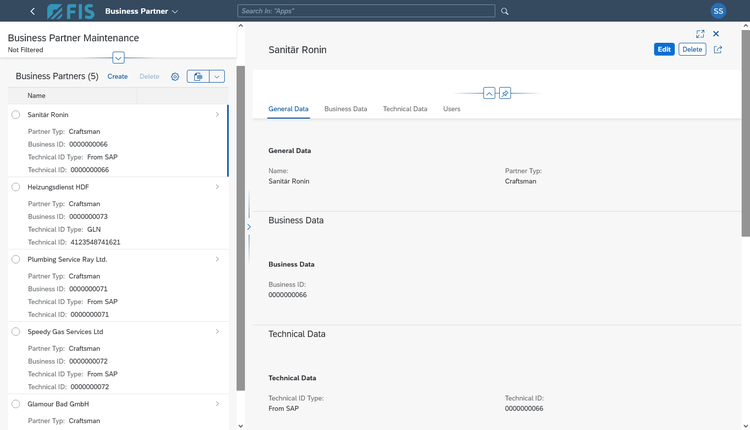Open the Sanitär Ronin row arrow
The image size is (750, 430).
tap(217, 115)
